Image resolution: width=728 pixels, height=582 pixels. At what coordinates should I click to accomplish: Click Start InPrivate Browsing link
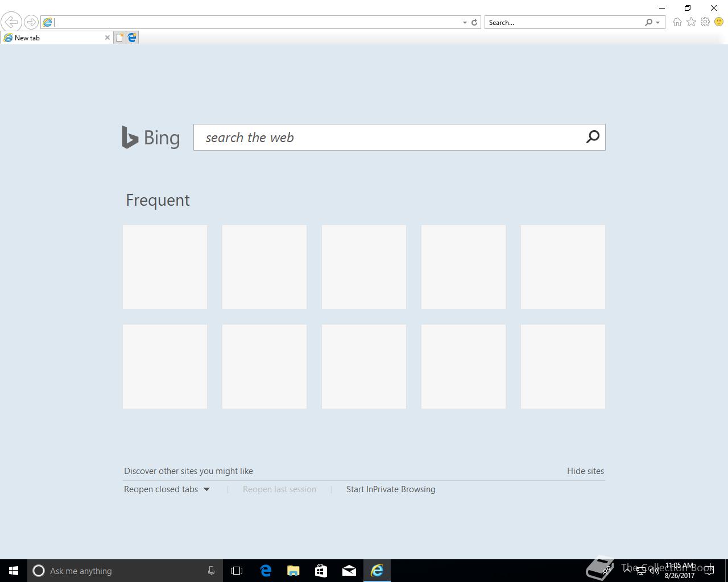click(391, 489)
